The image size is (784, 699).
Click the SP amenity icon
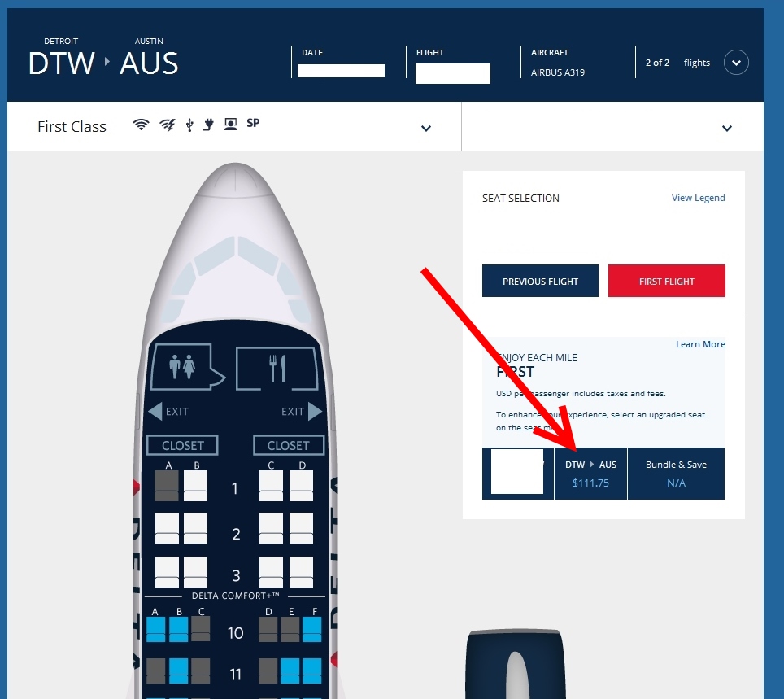(253, 123)
